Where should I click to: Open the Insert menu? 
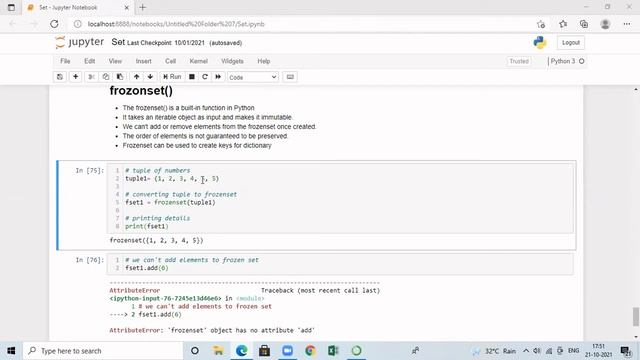[x=143, y=61]
